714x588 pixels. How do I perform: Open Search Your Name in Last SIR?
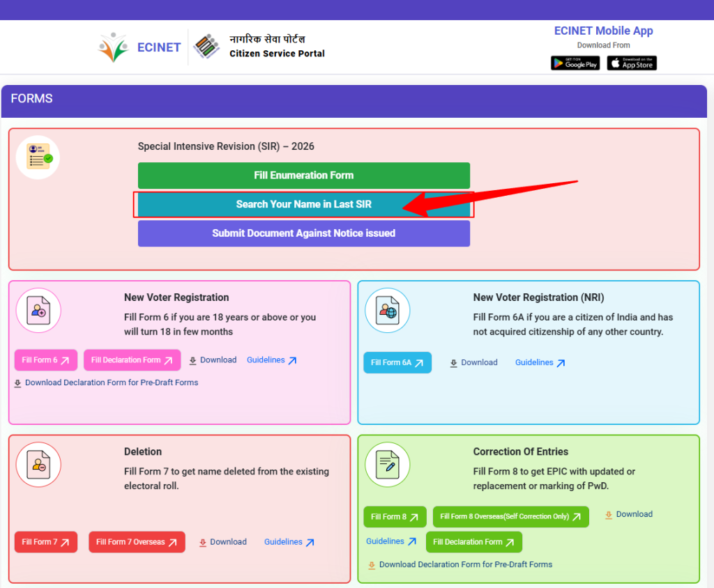pyautogui.click(x=304, y=204)
